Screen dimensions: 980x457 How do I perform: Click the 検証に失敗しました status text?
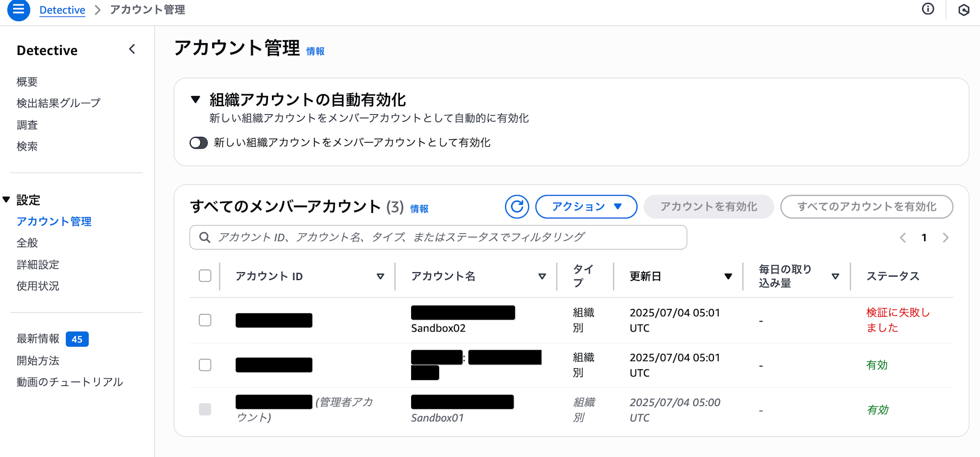click(x=898, y=320)
